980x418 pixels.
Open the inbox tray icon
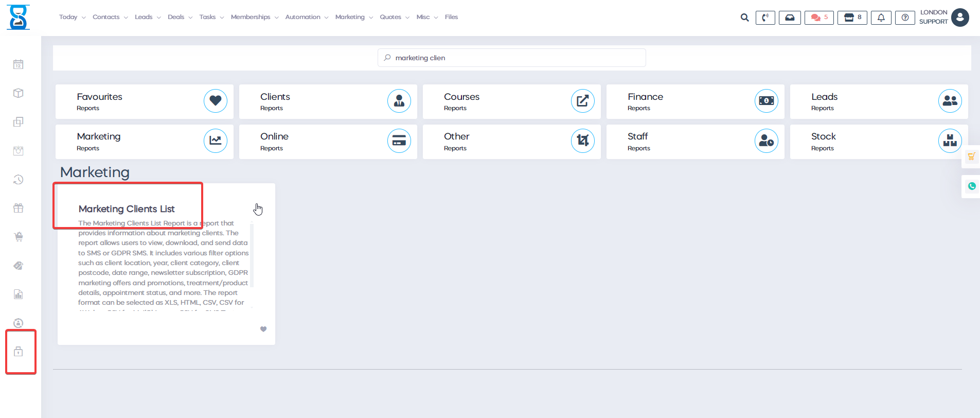pyautogui.click(x=789, y=18)
